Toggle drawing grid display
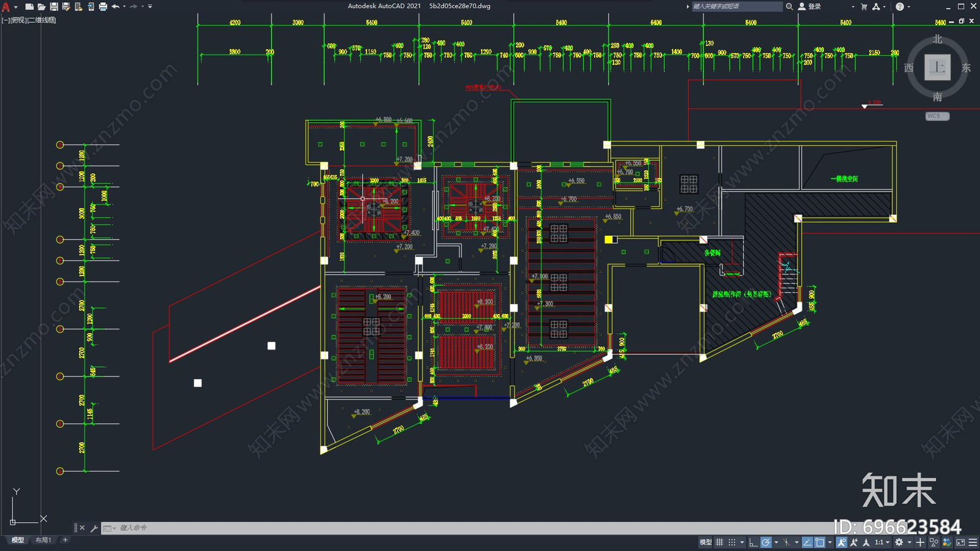The image size is (980, 551). coord(719,542)
